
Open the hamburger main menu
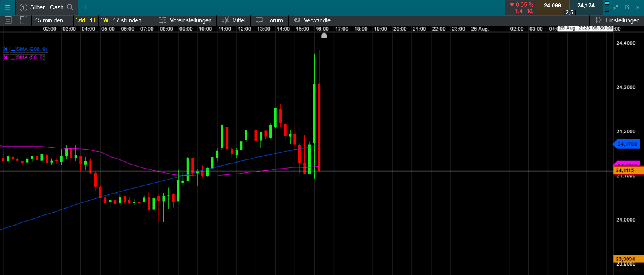click(7, 7)
